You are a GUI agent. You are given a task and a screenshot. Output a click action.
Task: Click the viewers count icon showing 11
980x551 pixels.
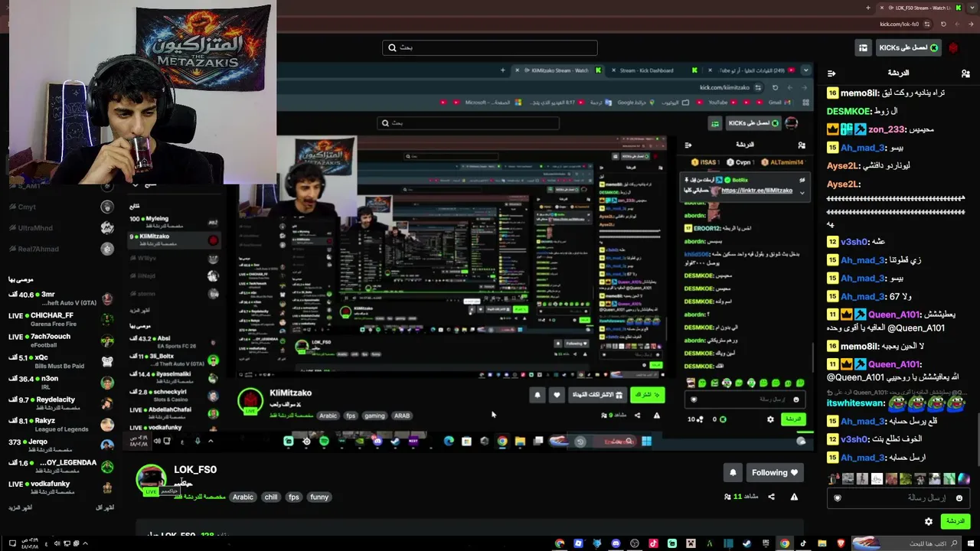pos(727,497)
